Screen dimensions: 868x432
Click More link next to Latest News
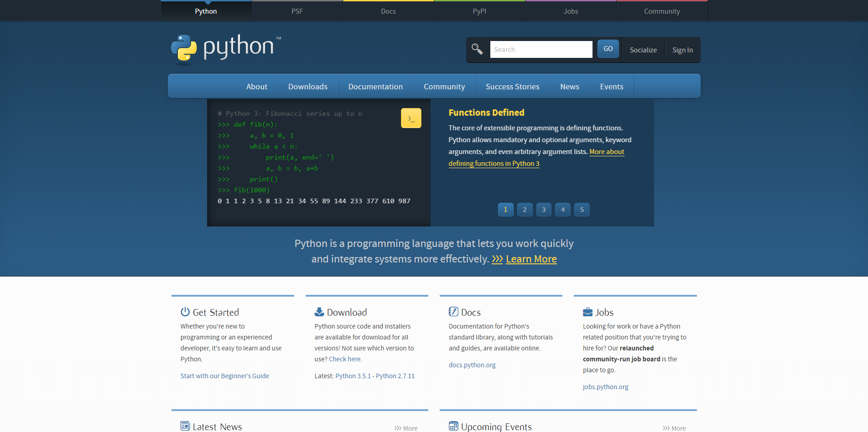coord(406,428)
